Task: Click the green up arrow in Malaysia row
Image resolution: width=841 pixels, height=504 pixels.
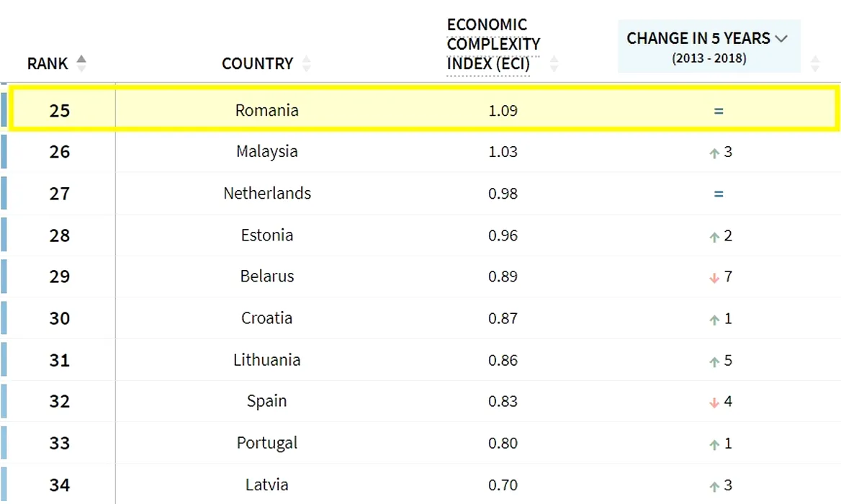Action: tap(714, 153)
